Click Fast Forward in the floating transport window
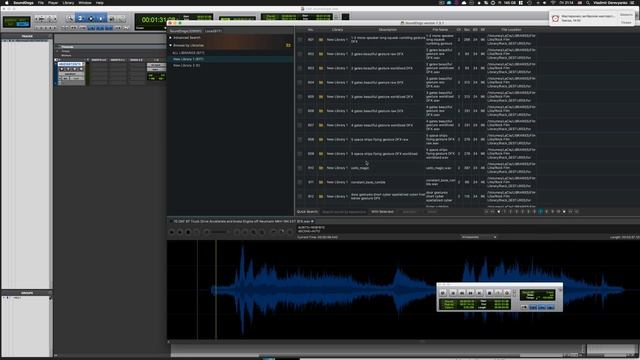The height and width of the screenshot is (360, 640). (x=471, y=293)
